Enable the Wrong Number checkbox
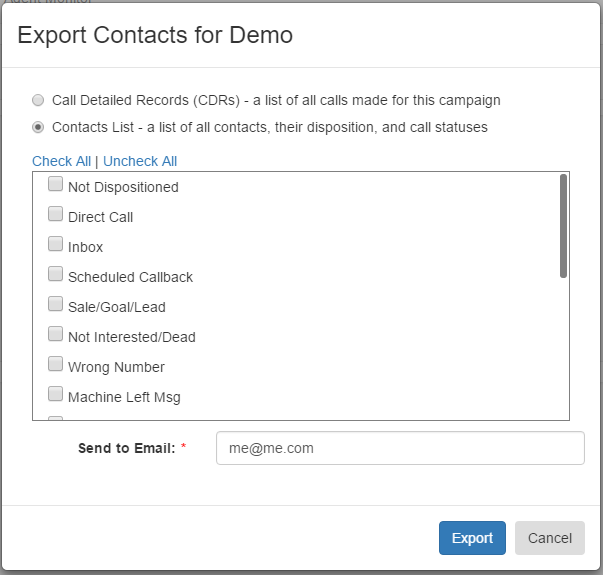This screenshot has width=603, height=575. [55, 363]
